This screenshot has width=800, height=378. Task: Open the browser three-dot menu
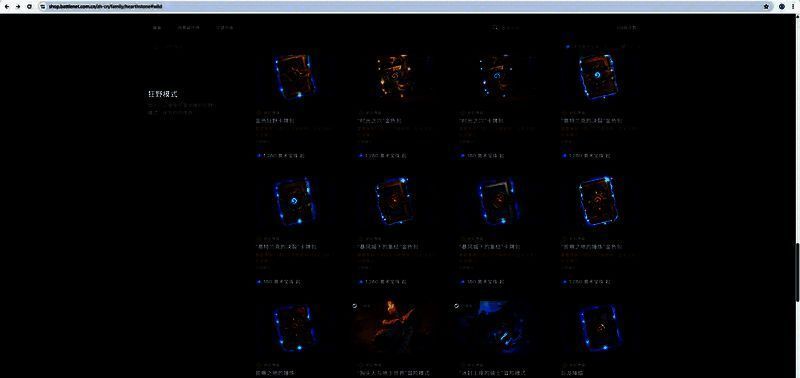tap(793, 7)
